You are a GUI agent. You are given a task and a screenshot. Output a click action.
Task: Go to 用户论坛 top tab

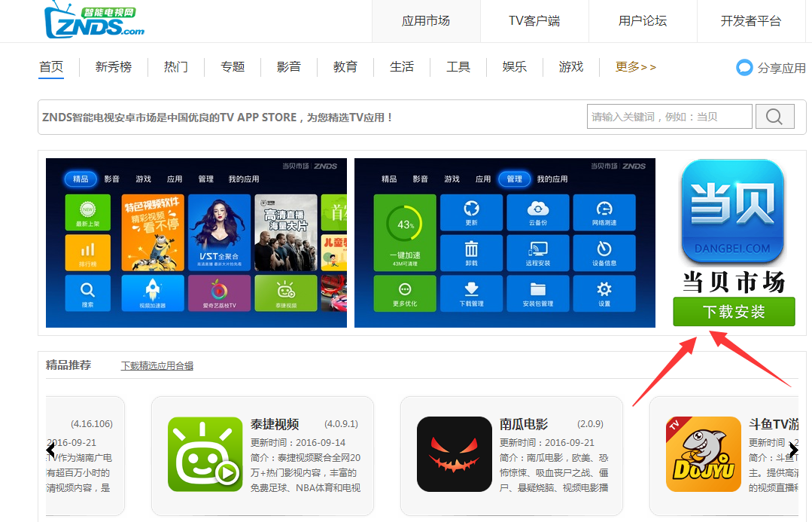tap(642, 21)
